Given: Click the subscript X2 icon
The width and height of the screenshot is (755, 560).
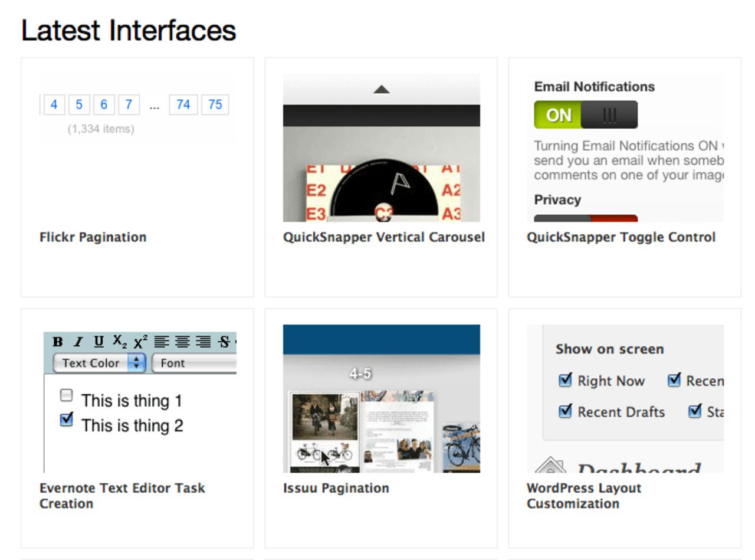Looking at the screenshot, I should click(x=120, y=342).
